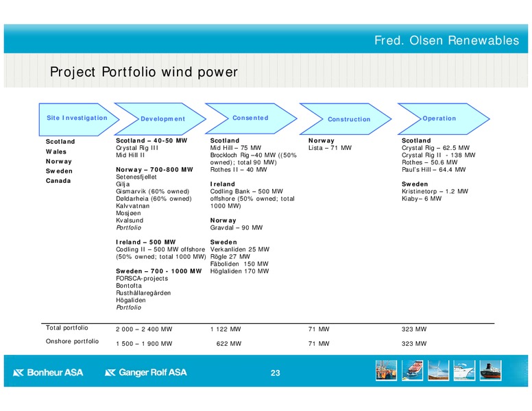Click Gismarvik (60% owned)

pos(153,192)
